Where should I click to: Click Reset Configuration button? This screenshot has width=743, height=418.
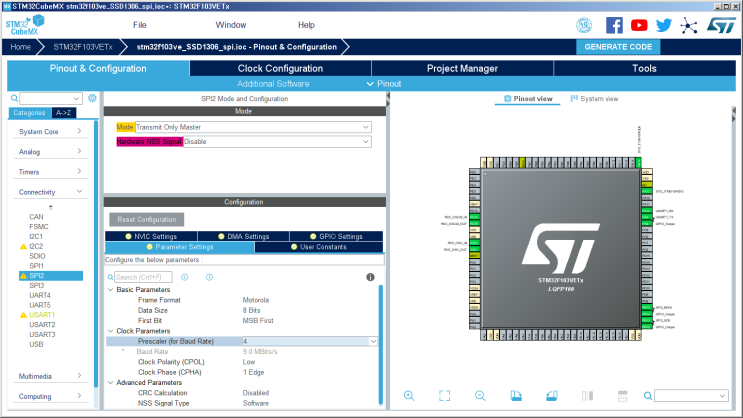[x=147, y=219]
